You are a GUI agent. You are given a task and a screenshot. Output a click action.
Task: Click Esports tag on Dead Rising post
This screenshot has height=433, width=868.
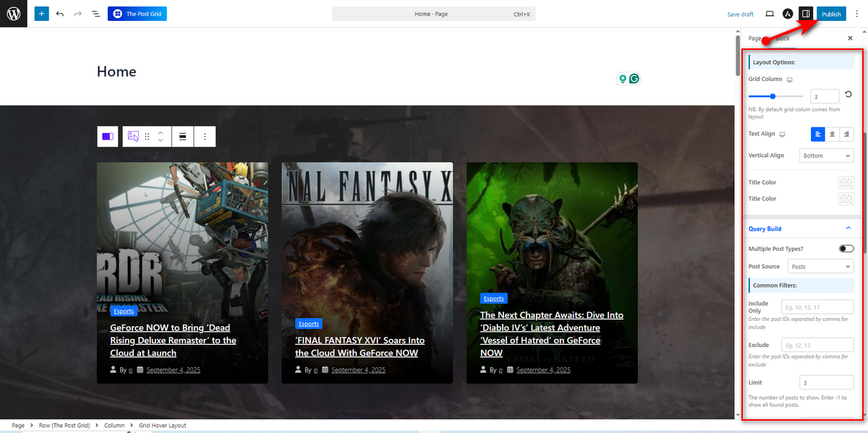(124, 312)
